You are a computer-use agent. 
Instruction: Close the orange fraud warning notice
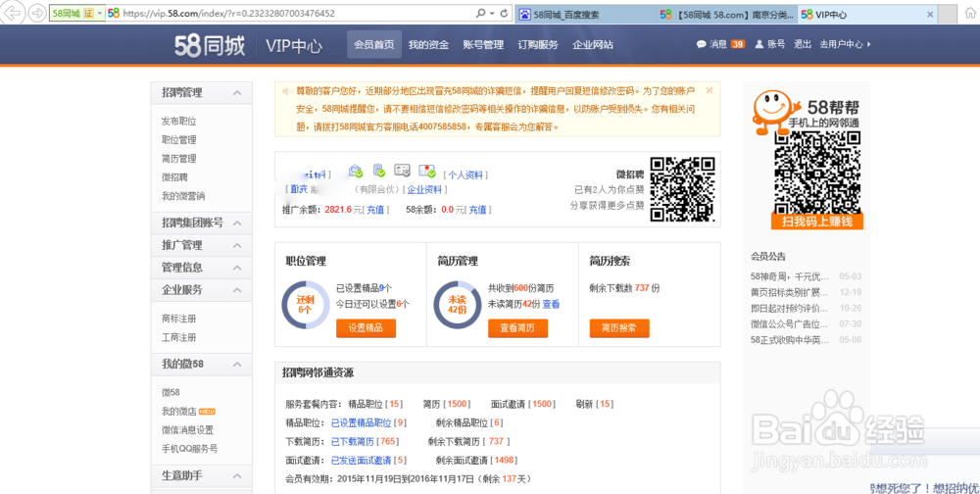(710, 90)
